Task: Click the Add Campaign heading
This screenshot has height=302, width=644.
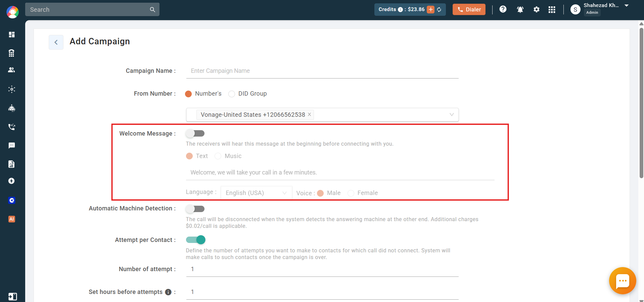Action: pyautogui.click(x=100, y=41)
